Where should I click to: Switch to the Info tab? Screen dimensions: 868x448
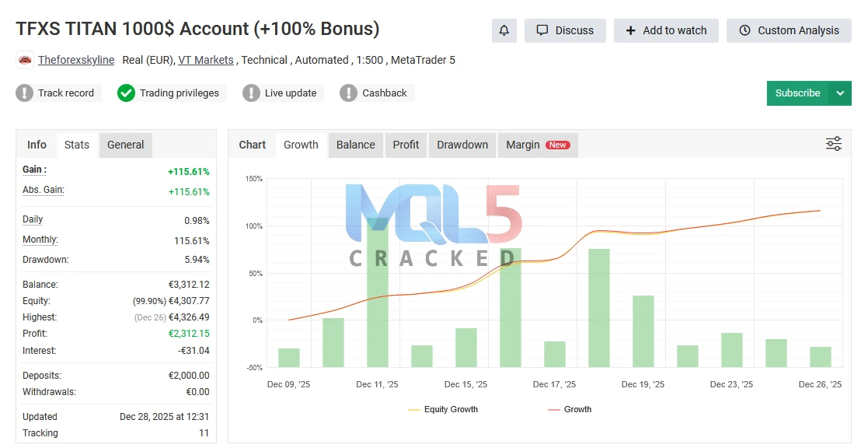click(x=37, y=145)
